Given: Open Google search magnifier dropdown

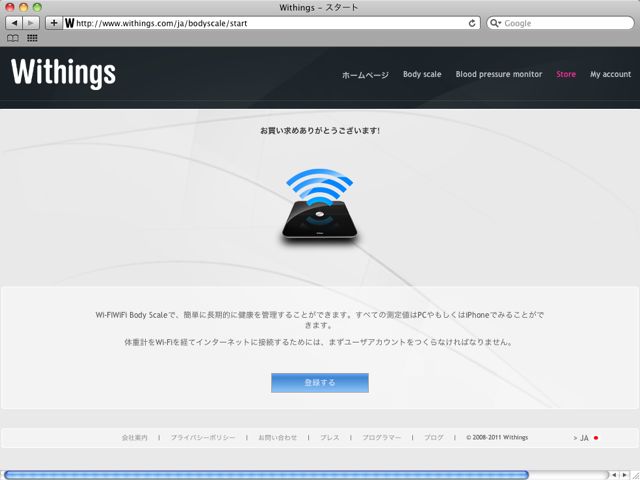Looking at the screenshot, I should pos(495,23).
